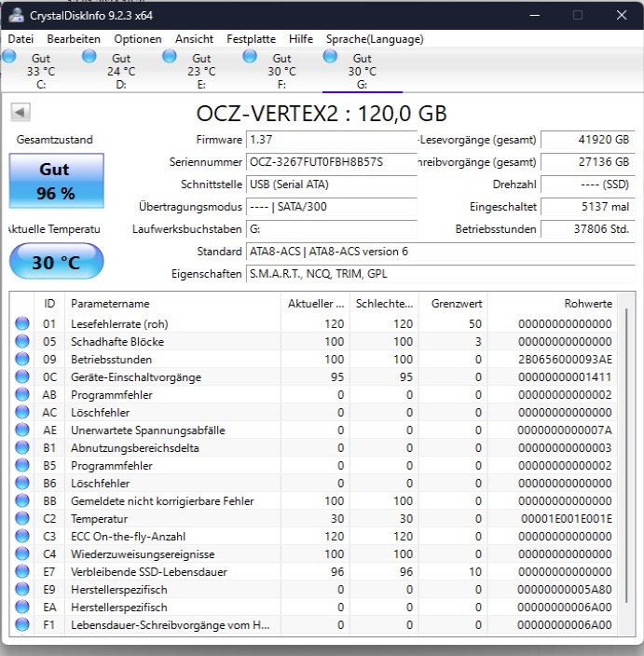The image size is (644, 656).
Task: Click status icon for Temperatur row
Action: [22, 518]
